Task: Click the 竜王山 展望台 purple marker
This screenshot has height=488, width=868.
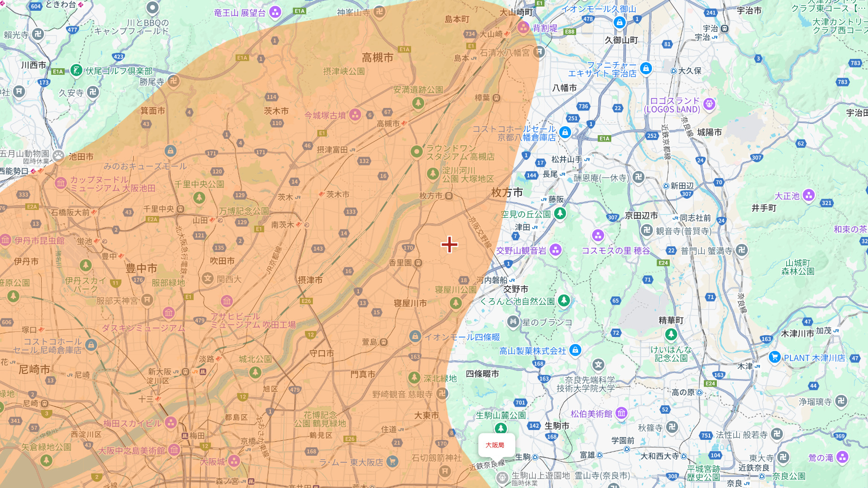Action: point(275,12)
